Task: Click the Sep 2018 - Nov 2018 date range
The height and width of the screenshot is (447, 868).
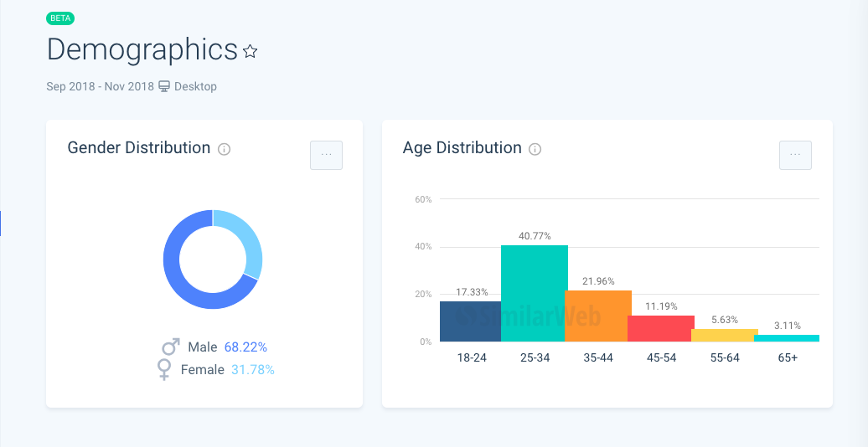Action: pyautogui.click(x=101, y=86)
